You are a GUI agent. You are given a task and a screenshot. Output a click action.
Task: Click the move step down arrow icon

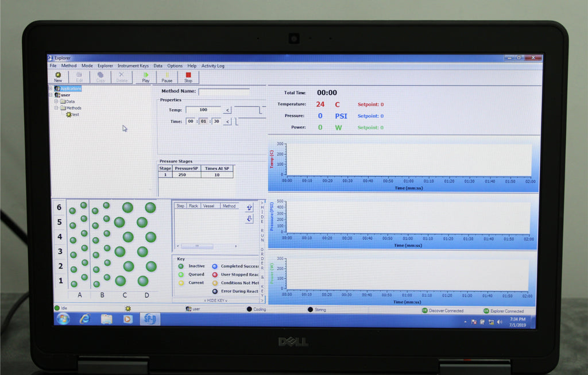pyautogui.click(x=249, y=219)
